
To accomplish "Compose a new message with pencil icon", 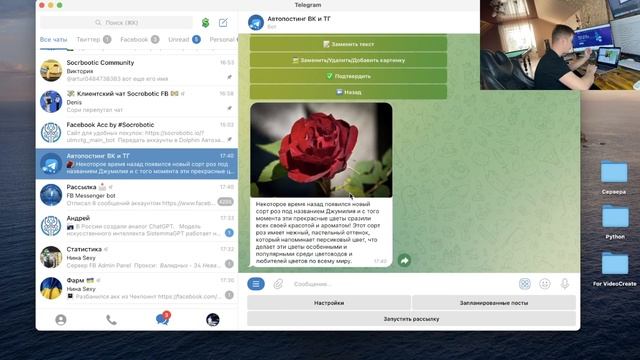I will click(223, 23).
